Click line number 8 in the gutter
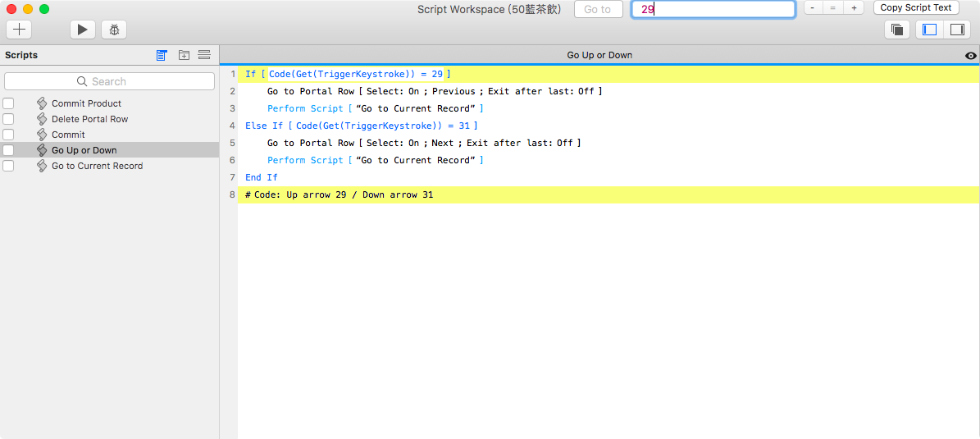Image resolution: width=980 pixels, height=439 pixels. (233, 195)
